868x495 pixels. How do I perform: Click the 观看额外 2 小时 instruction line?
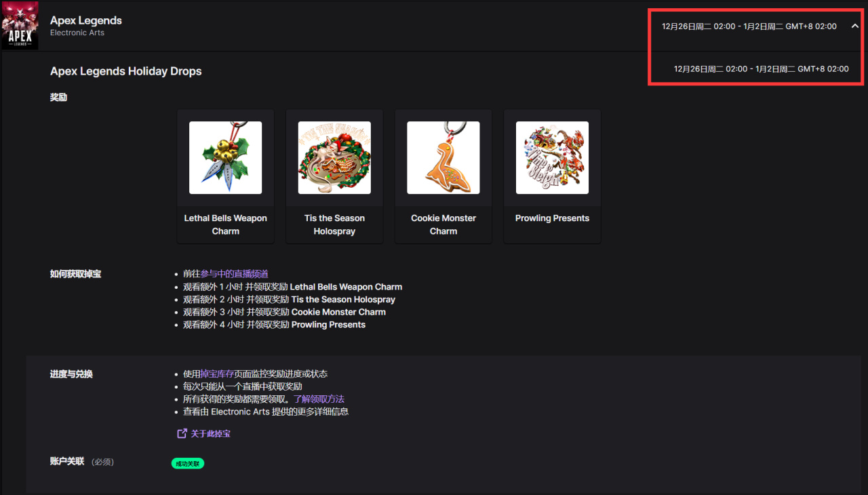(289, 300)
